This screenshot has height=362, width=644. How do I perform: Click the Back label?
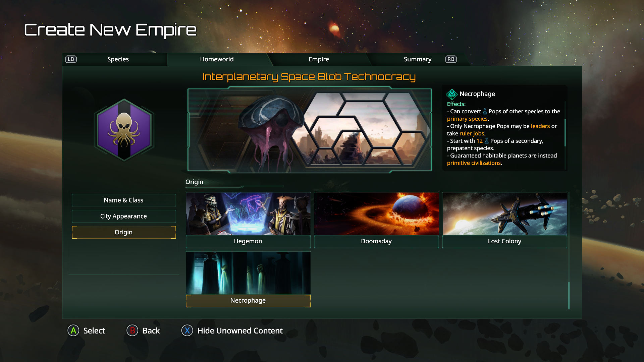point(151,331)
